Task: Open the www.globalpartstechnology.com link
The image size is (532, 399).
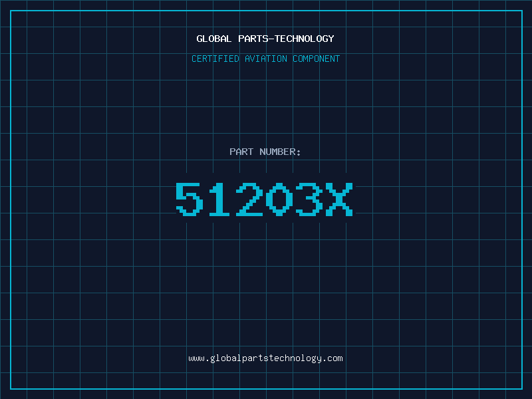Action: point(265,358)
